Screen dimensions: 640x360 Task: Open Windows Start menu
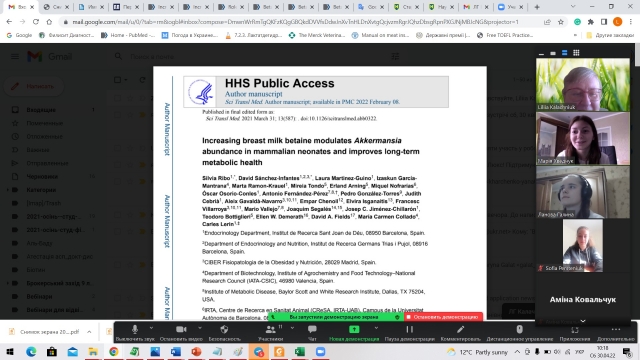10,351
